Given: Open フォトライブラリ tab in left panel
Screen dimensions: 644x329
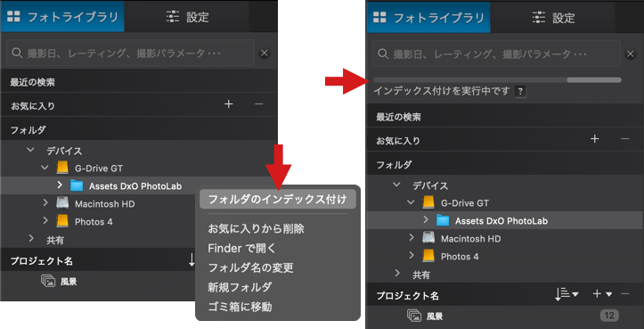Looking at the screenshot, I should (x=62, y=17).
